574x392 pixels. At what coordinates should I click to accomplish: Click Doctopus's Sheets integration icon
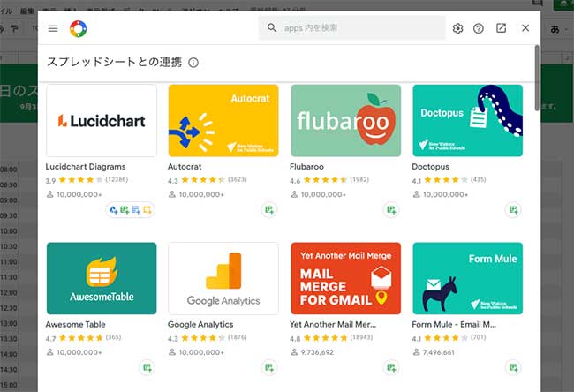pyautogui.click(x=513, y=210)
